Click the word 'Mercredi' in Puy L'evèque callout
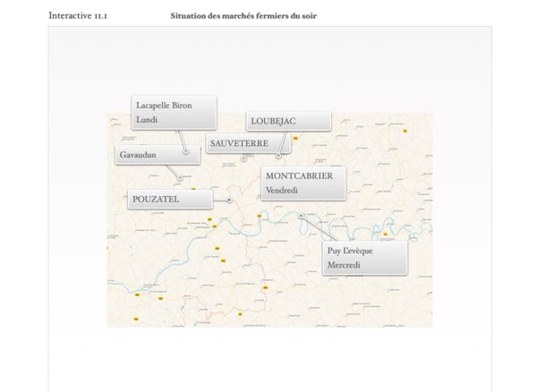 click(345, 266)
